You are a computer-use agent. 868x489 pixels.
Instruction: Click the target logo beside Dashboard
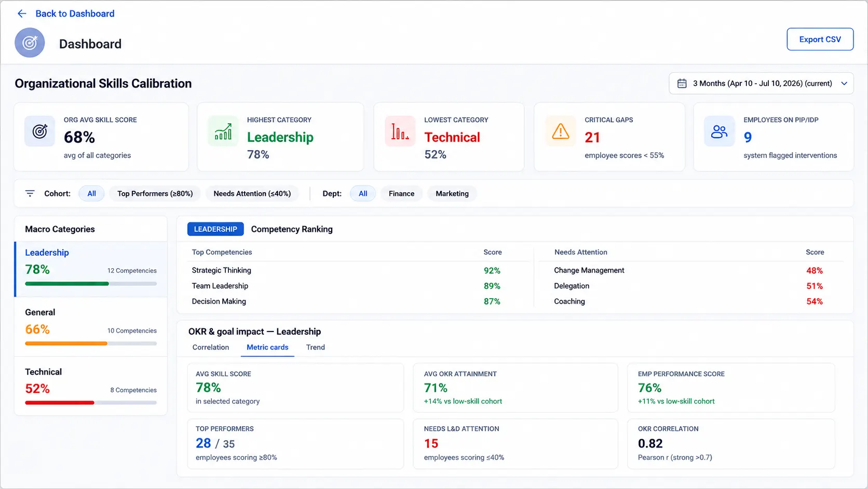[30, 43]
